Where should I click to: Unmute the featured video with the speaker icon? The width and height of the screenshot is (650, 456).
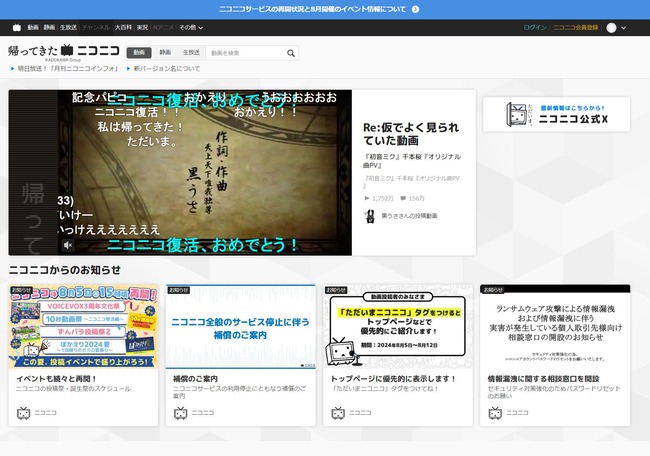(x=68, y=245)
